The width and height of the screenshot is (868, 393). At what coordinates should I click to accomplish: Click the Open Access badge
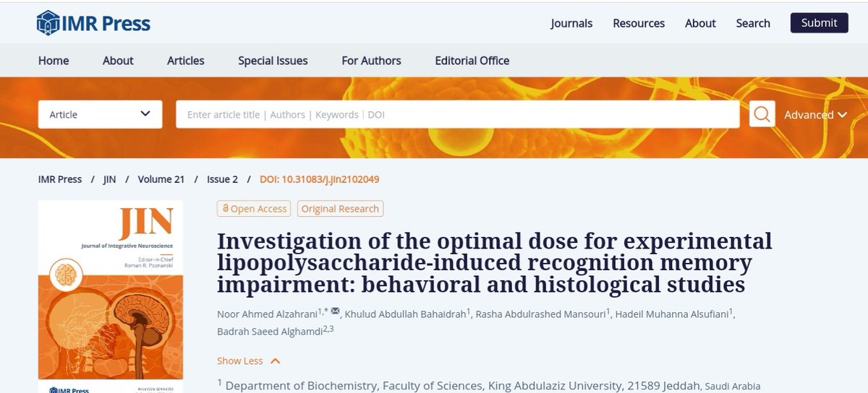click(x=254, y=209)
